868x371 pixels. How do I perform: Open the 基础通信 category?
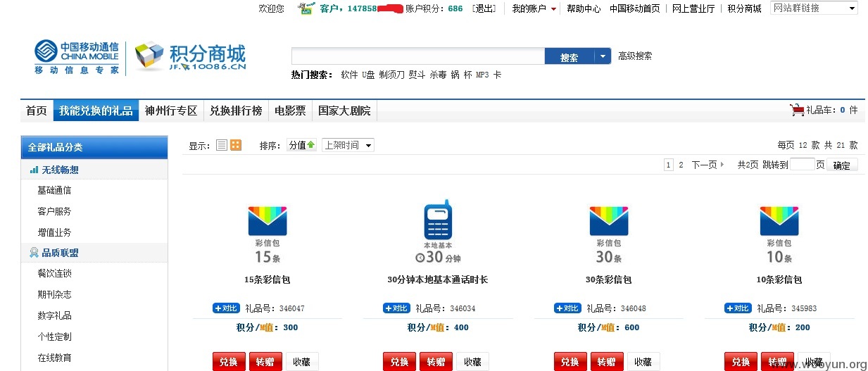(x=54, y=190)
